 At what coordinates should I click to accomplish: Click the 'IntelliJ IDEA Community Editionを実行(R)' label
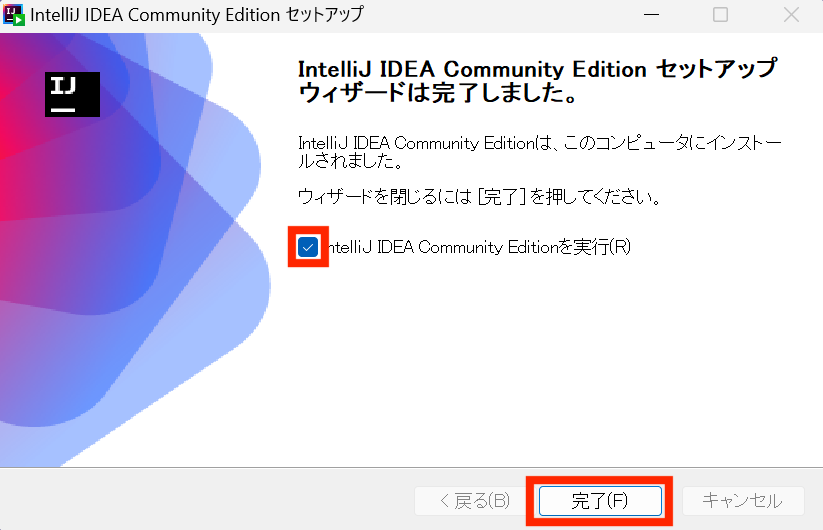click(x=479, y=247)
